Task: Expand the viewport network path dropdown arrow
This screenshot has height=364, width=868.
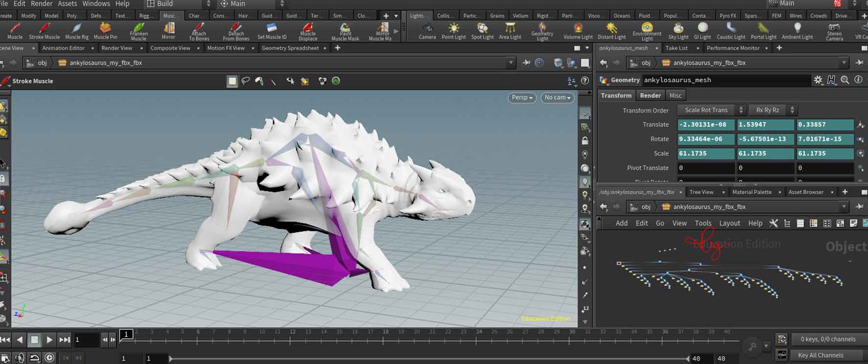Action: (511, 63)
